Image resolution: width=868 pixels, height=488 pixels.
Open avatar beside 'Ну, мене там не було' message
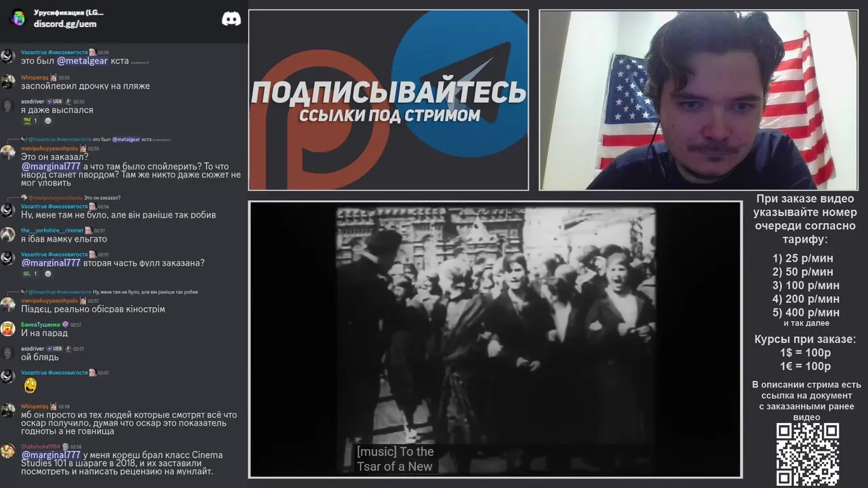[8, 211]
